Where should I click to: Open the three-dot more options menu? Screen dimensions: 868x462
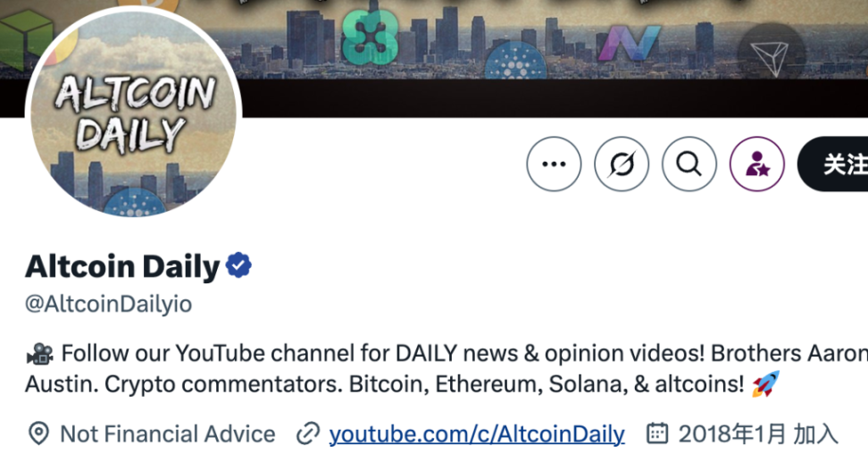click(x=554, y=164)
